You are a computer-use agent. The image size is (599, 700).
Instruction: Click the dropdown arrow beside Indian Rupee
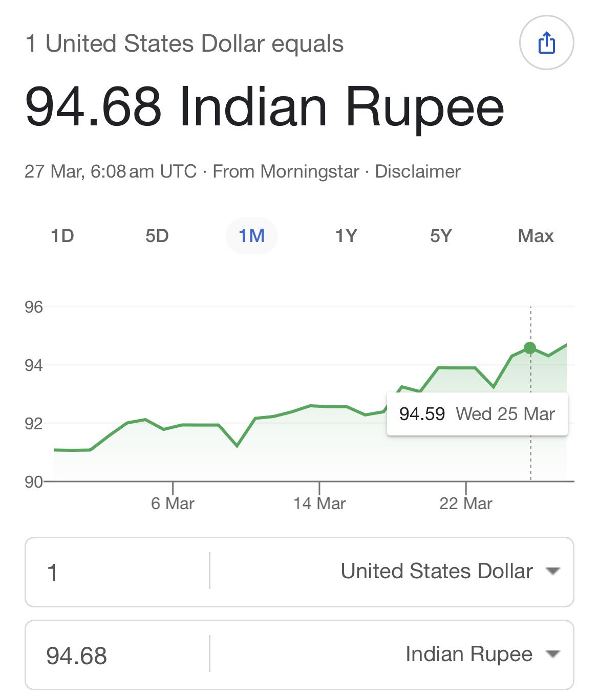coord(552,654)
